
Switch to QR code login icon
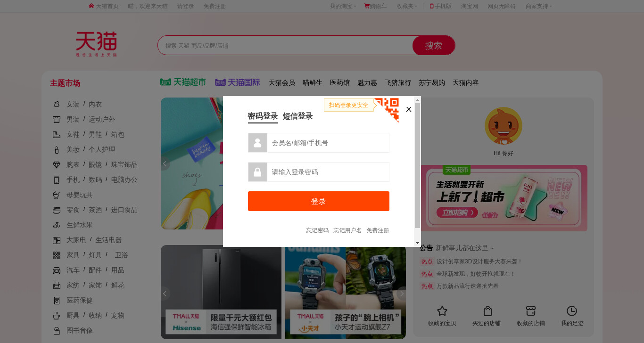coord(387,109)
